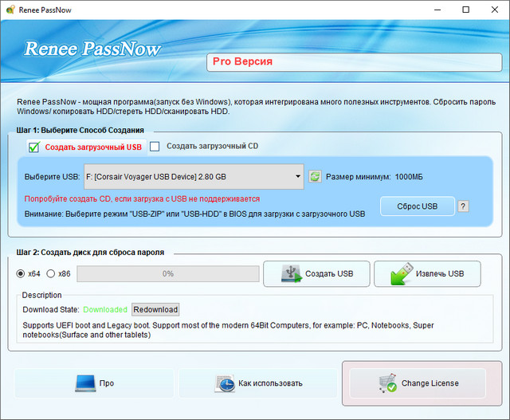Uncheck Создать загрузочный USB checkbox

pyautogui.click(x=34, y=147)
